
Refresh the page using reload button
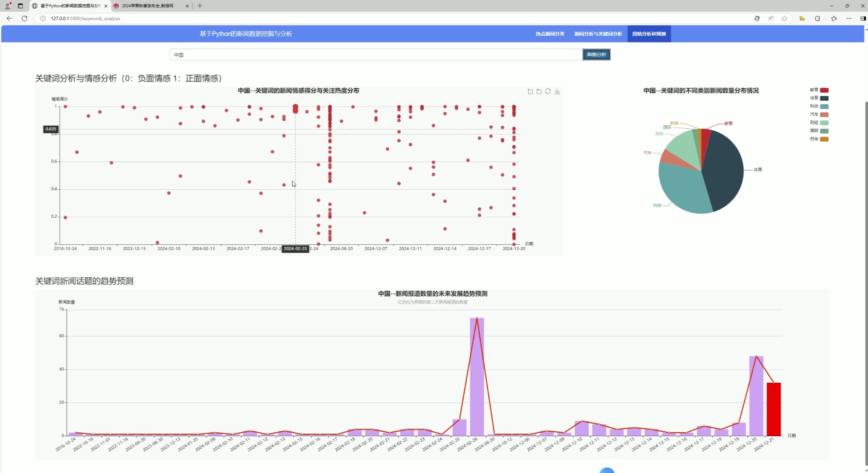(25, 18)
